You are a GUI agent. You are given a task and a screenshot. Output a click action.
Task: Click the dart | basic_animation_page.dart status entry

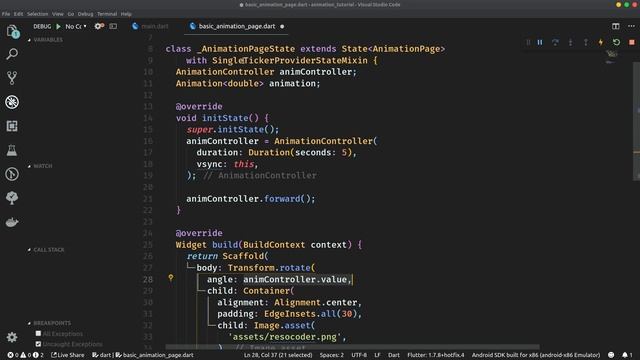(x=143, y=355)
